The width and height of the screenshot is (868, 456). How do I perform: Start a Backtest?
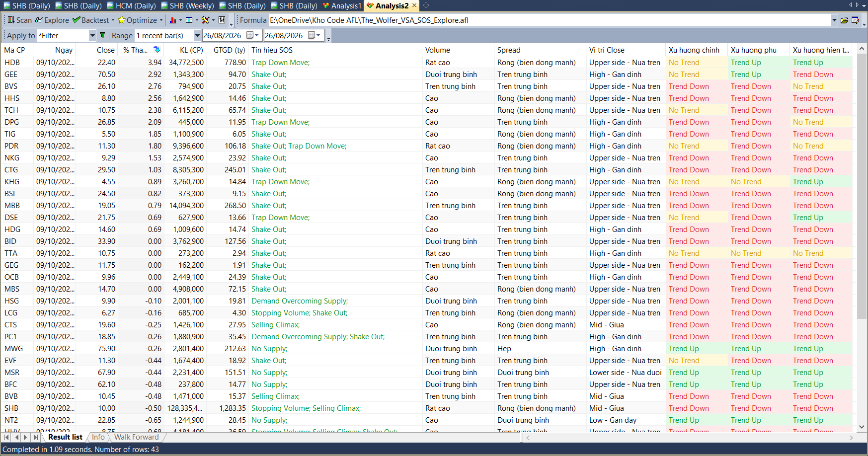tap(91, 20)
